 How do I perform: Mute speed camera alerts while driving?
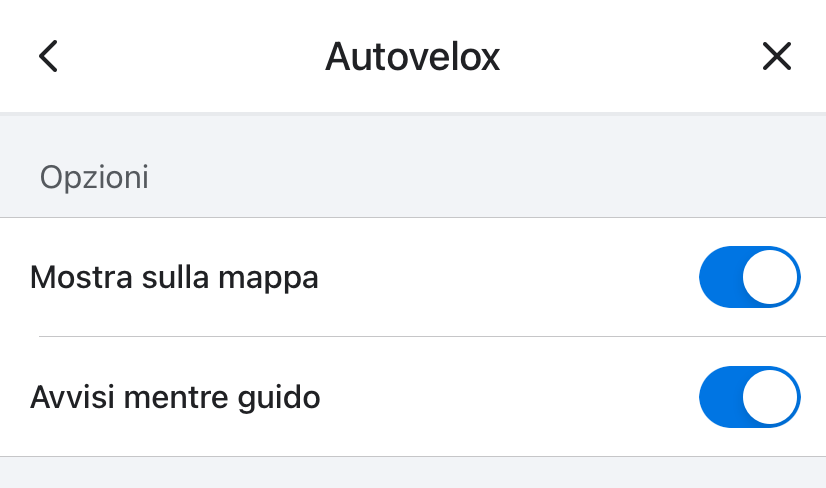point(749,397)
